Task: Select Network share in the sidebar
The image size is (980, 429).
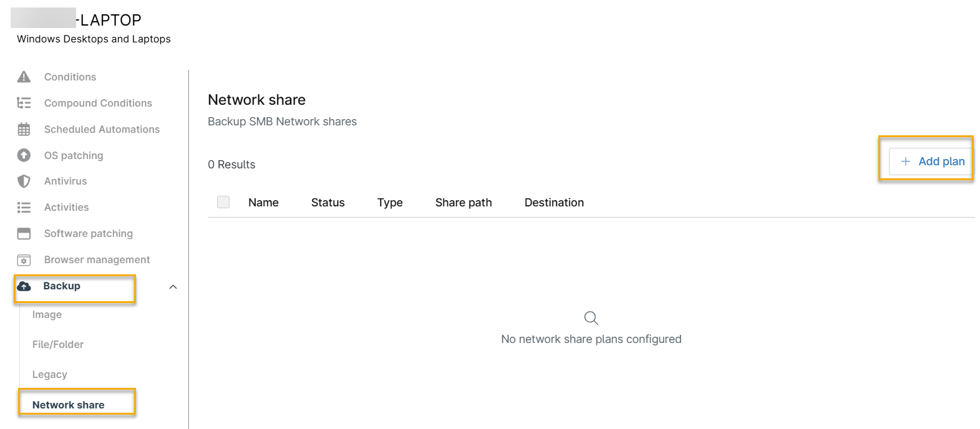Action: (69, 405)
